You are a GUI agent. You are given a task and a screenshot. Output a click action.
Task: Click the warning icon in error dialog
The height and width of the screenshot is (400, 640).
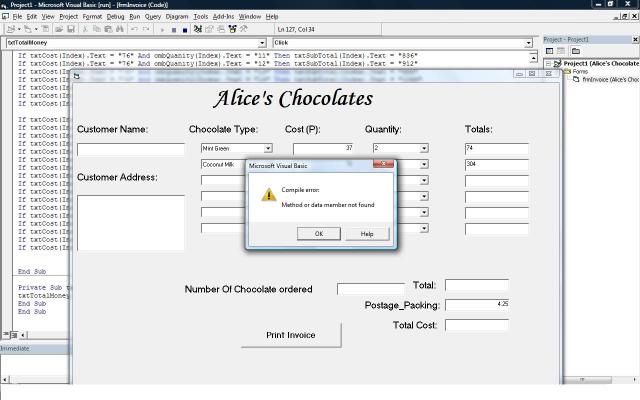tap(268, 195)
